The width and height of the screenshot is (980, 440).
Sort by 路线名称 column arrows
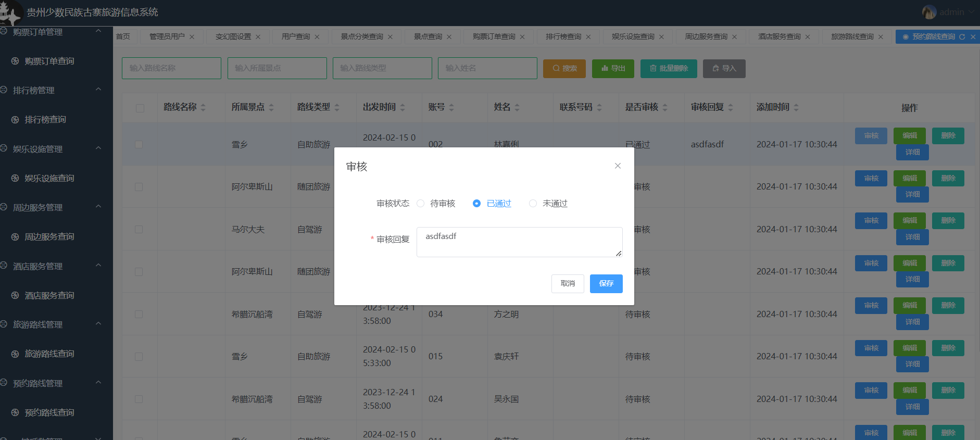(203, 107)
